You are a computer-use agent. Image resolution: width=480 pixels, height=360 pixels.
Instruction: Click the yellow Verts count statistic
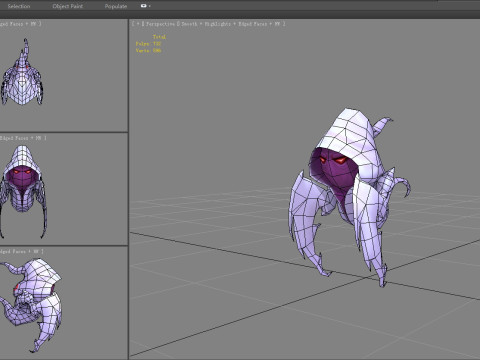pos(148,50)
